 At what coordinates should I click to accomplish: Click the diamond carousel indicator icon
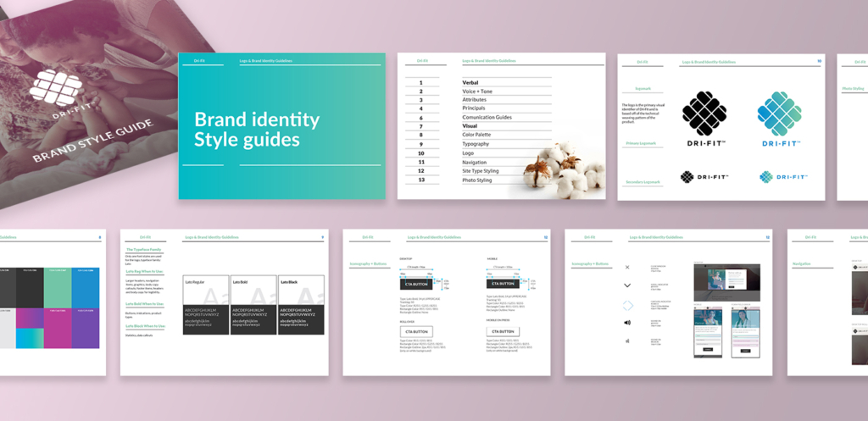[627, 305]
